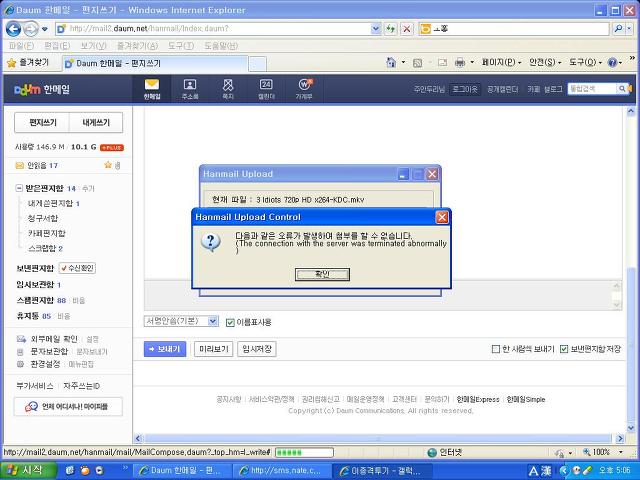Open the 도구(O) command bar dropdown

tap(586, 62)
